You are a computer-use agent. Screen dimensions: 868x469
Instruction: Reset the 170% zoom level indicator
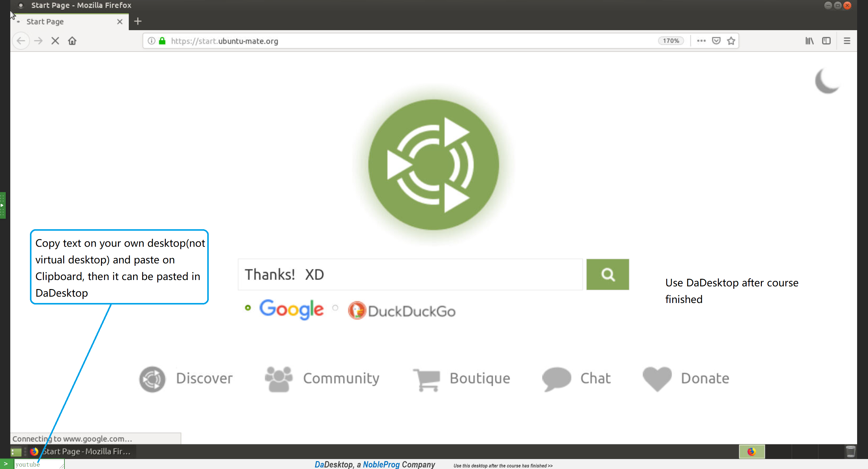click(670, 41)
